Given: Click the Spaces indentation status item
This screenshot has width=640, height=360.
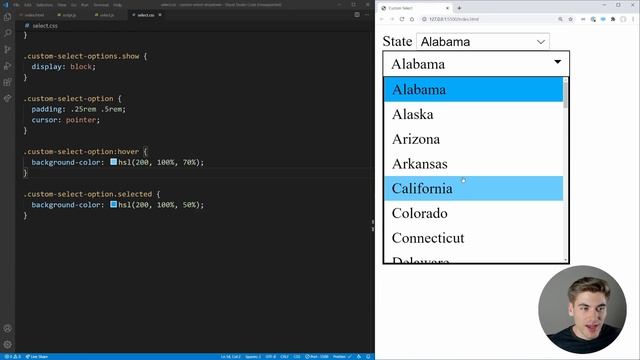Looking at the screenshot, I should pos(253,357).
